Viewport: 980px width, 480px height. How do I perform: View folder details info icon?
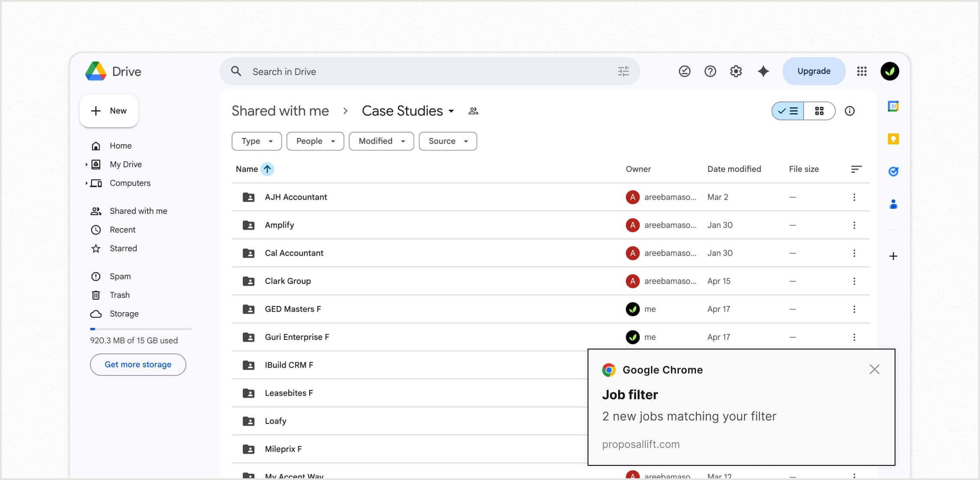849,111
